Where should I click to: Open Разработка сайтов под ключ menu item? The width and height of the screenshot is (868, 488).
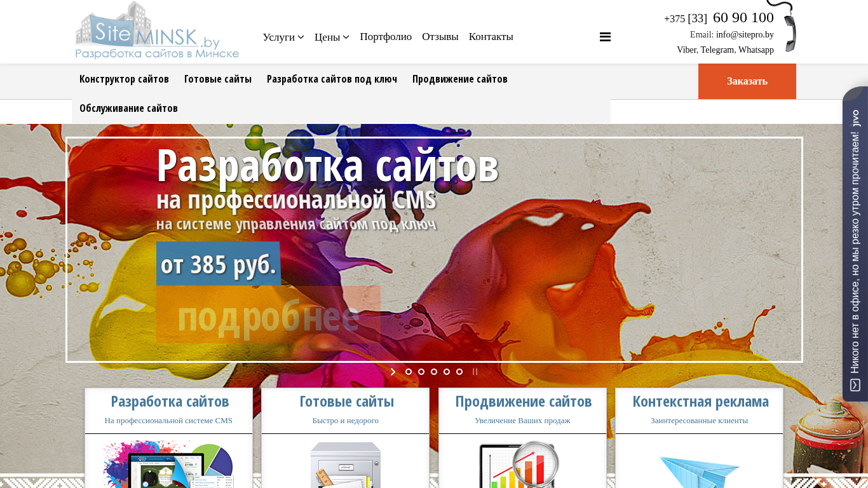coord(332,79)
